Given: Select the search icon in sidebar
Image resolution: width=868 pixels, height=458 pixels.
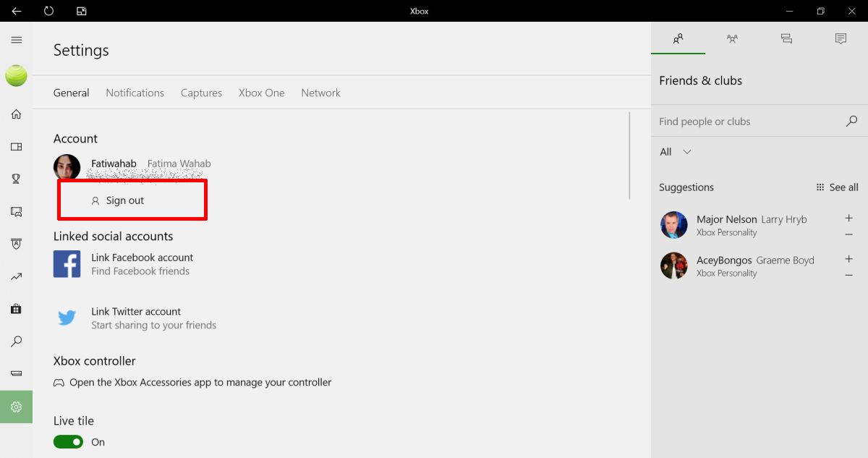Looking at the screenshot, I should [16, 342].
